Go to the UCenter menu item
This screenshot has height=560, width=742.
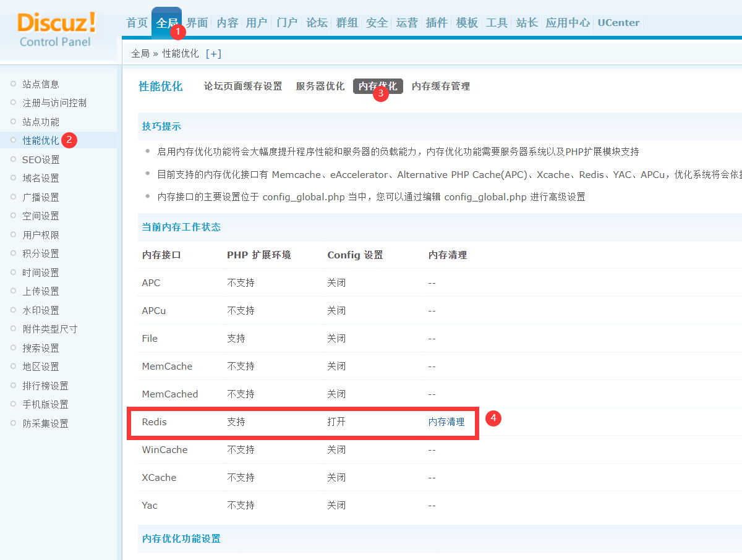pyautogui.click(x=618, y=23)
